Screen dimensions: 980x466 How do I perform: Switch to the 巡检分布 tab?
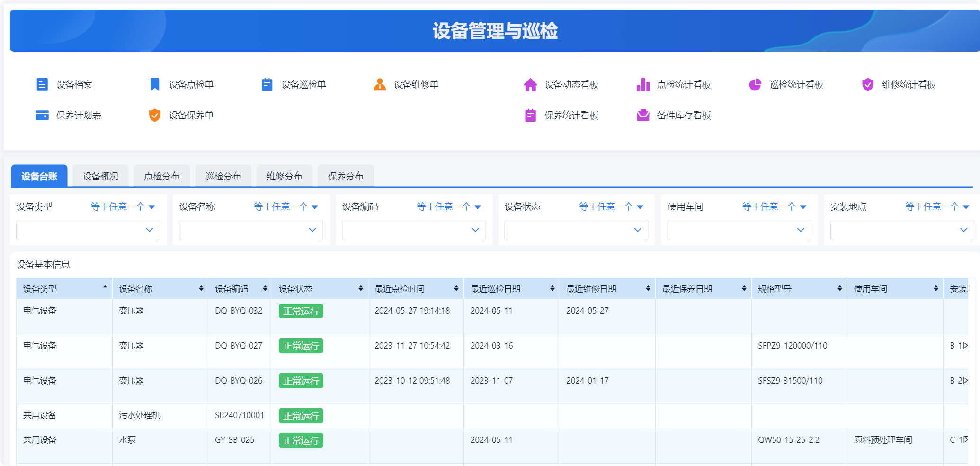pyautogui.click(x=223, y=176)
